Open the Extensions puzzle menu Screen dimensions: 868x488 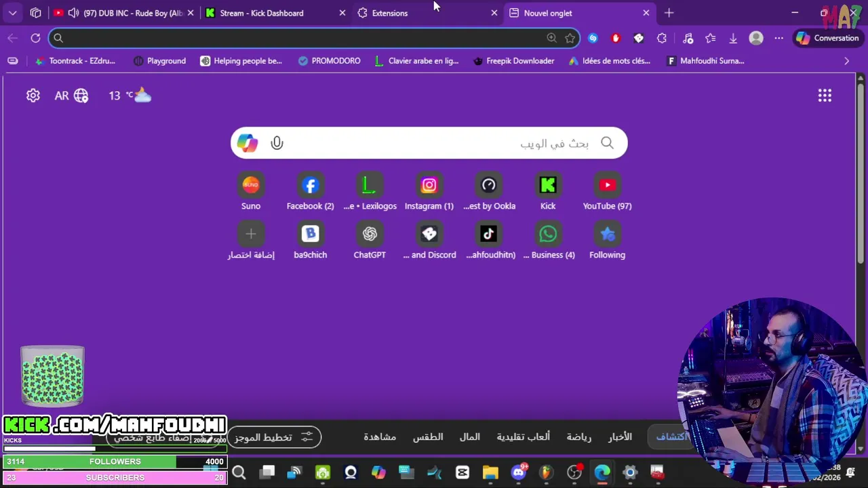point(661,38)
